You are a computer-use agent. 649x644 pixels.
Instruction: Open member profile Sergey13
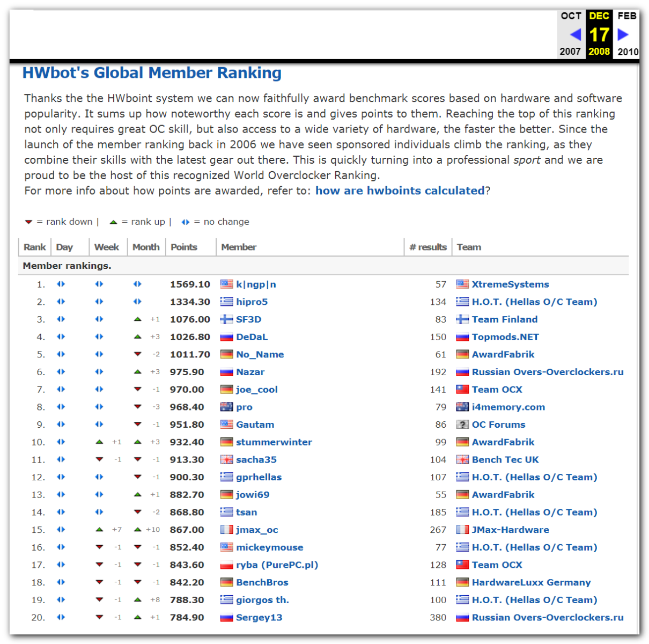point(259,618)
